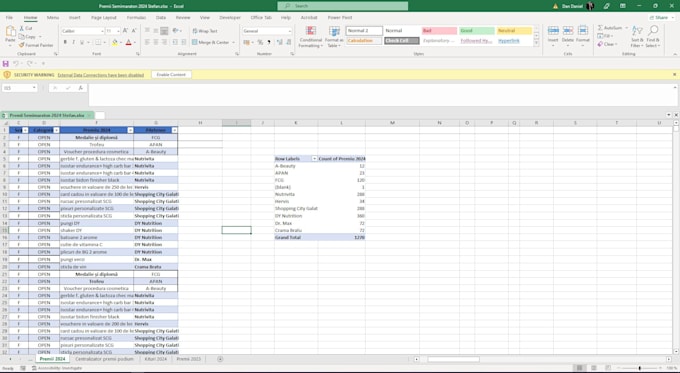Image resolution: width=680 pixels, height=373 pixels.
Task: Apply the Neutral yellow cell style
Action: (x=514, y=31)
